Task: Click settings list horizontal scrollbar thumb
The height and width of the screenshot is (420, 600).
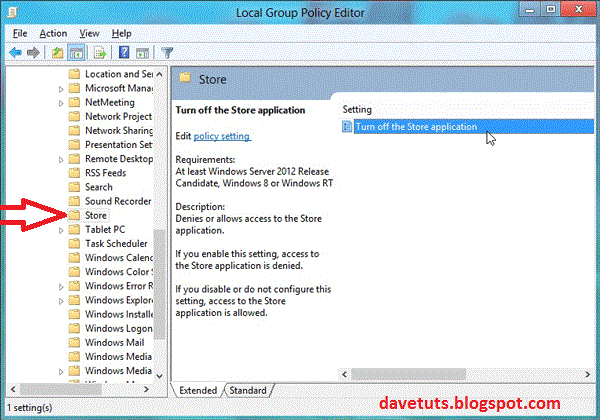Action: [409, 374]
